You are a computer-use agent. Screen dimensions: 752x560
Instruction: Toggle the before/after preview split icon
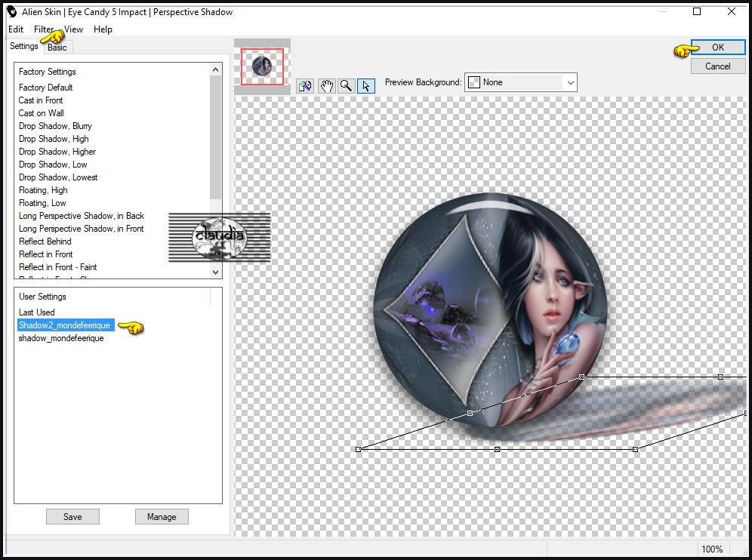(x=305, y=86)
